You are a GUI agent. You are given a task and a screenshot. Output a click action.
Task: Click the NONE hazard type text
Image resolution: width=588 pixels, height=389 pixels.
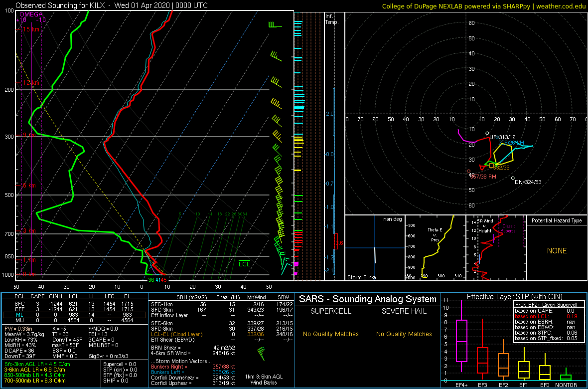557,251
